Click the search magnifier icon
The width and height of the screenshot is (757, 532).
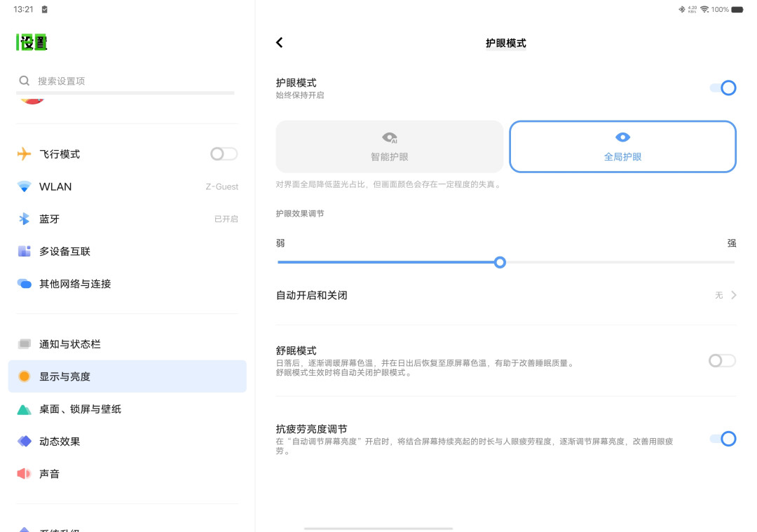[x=24, y=81]
